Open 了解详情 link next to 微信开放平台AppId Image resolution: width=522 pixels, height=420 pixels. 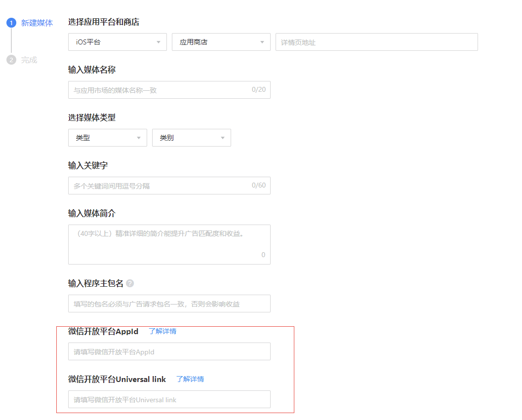point(162,331)
